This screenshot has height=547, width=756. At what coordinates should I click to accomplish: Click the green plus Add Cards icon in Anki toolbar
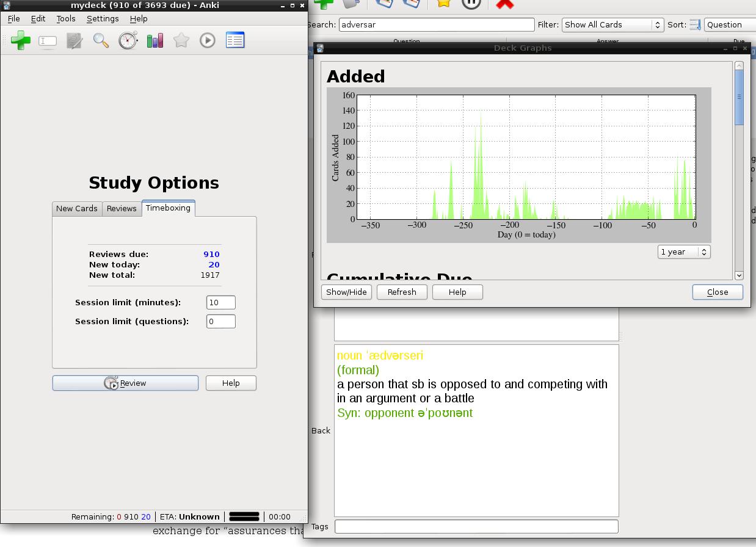click(21, 40)
